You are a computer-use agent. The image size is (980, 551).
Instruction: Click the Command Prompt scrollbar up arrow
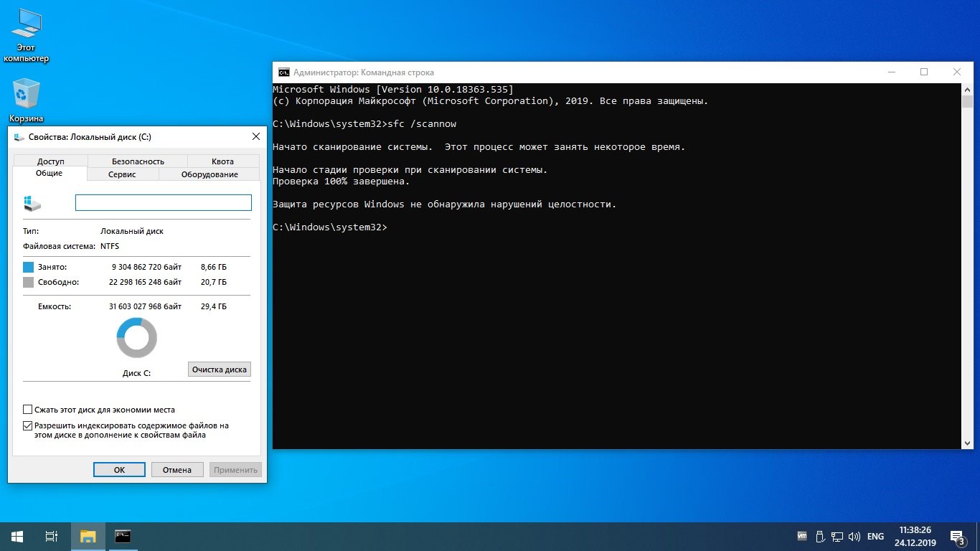[967, 89]
